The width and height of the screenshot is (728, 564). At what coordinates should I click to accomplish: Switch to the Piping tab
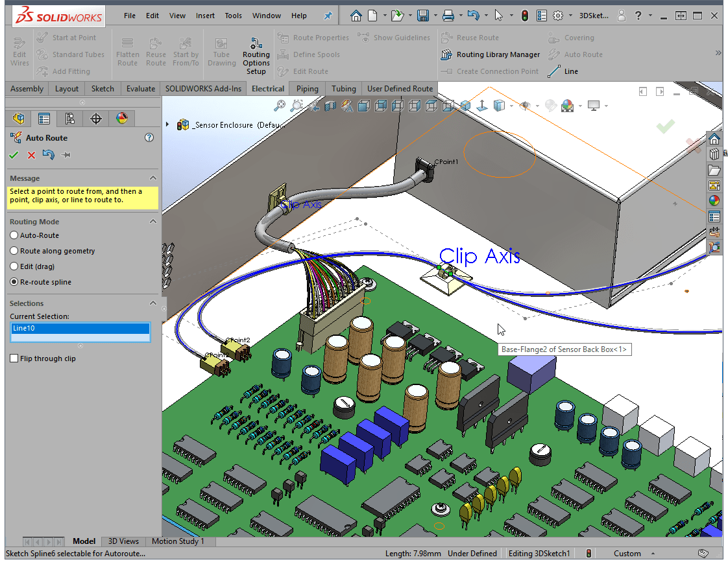tap(307, 89)
